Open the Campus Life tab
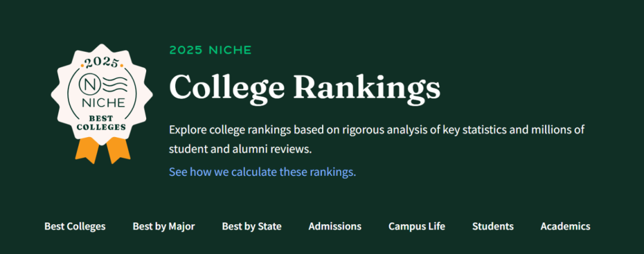This screenshot has width=644, height=254. pyautogui.click(x=416, y=227)
